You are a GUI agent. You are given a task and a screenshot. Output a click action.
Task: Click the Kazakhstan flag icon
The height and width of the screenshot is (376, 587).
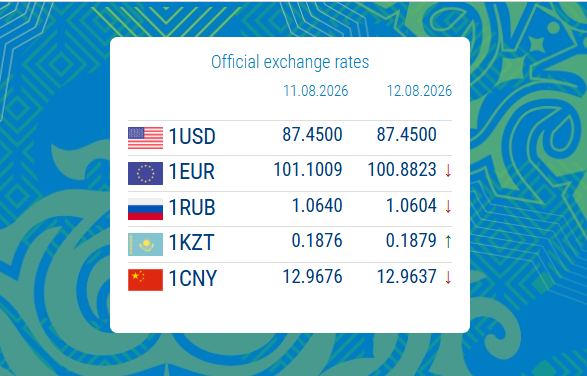click(x=145, y=244)
